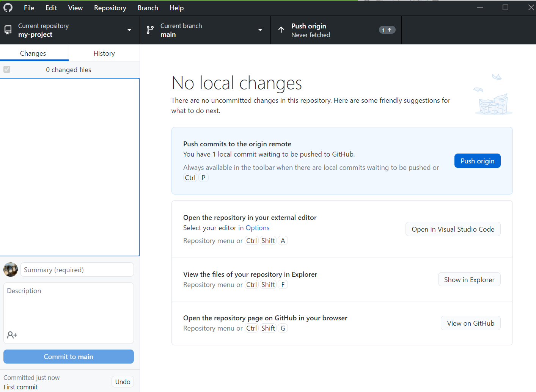Image resolution: width=536 pixels, height=392 pixels.
Task: Click the user avatar next to the summary box
Action: point(10,270)
